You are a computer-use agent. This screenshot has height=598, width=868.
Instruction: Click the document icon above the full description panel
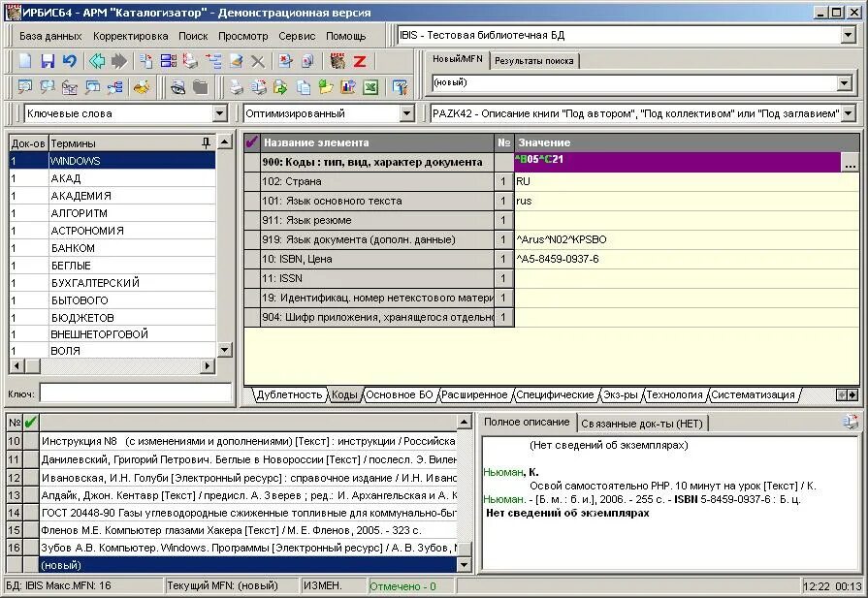[x=851, y=422]
